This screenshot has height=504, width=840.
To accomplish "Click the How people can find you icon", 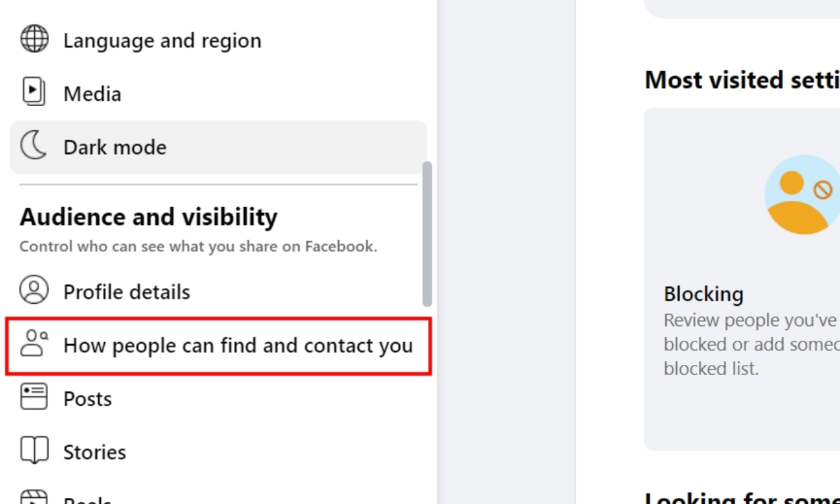I will (x=32, y=345).
